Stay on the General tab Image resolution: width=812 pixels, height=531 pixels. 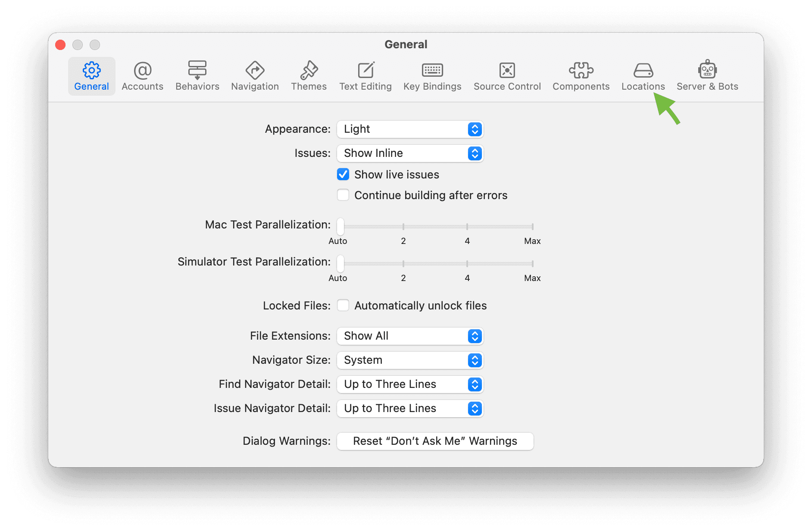pyautogui.click(x=91, y=76)
